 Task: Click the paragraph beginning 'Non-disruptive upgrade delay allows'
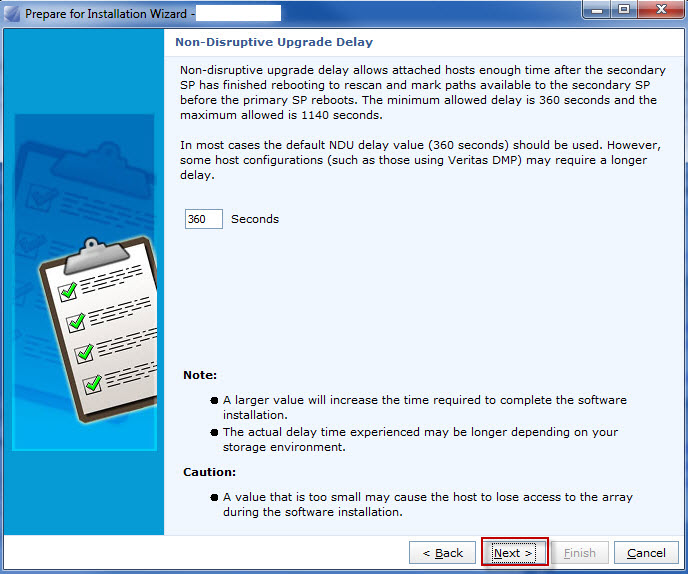(x=423, y=92)
